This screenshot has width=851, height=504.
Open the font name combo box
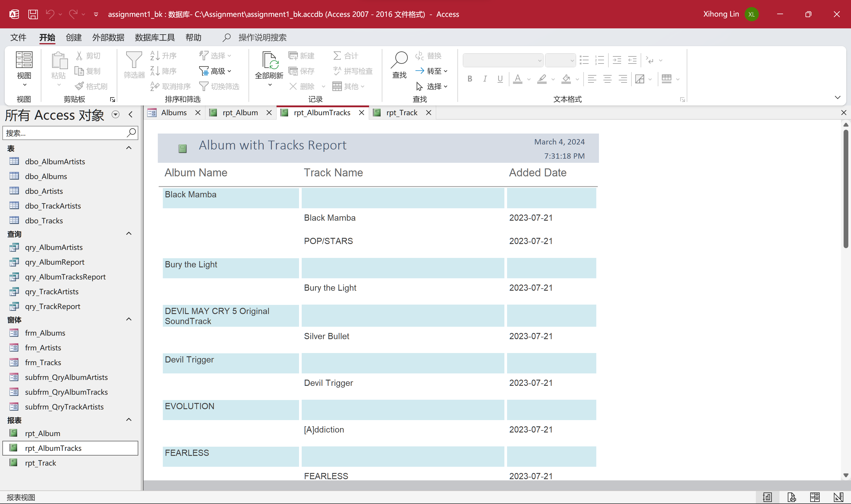[x=503, y=61]
